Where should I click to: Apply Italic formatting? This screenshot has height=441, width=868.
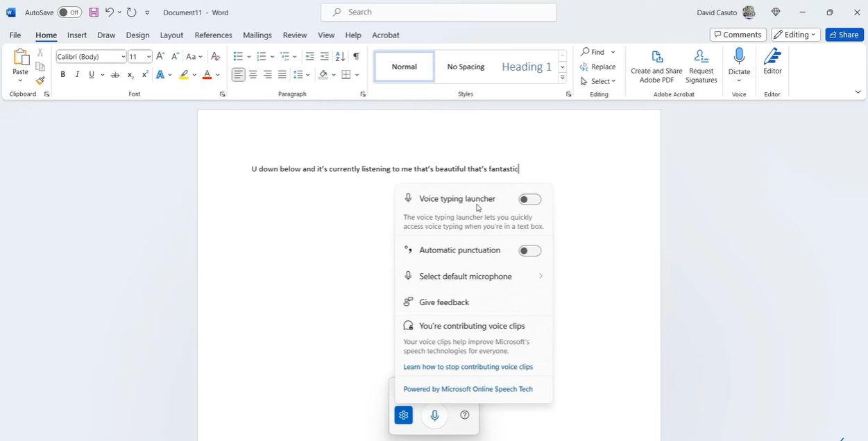[x=77, y=75]
